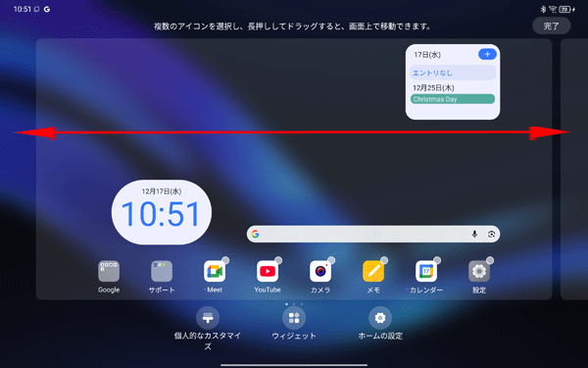Tap the G icon in status bar
This screenshot has width=588, height=368.
pos(47,9)
